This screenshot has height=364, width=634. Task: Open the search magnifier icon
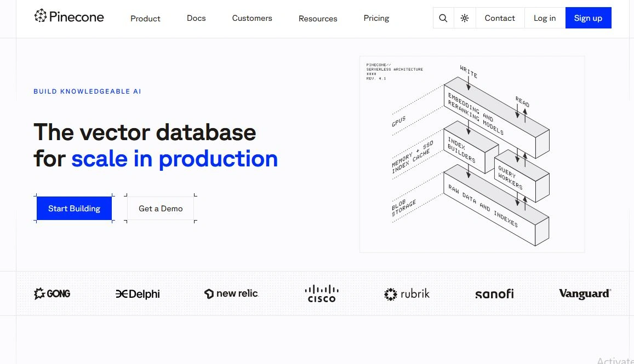pos(443,18)
